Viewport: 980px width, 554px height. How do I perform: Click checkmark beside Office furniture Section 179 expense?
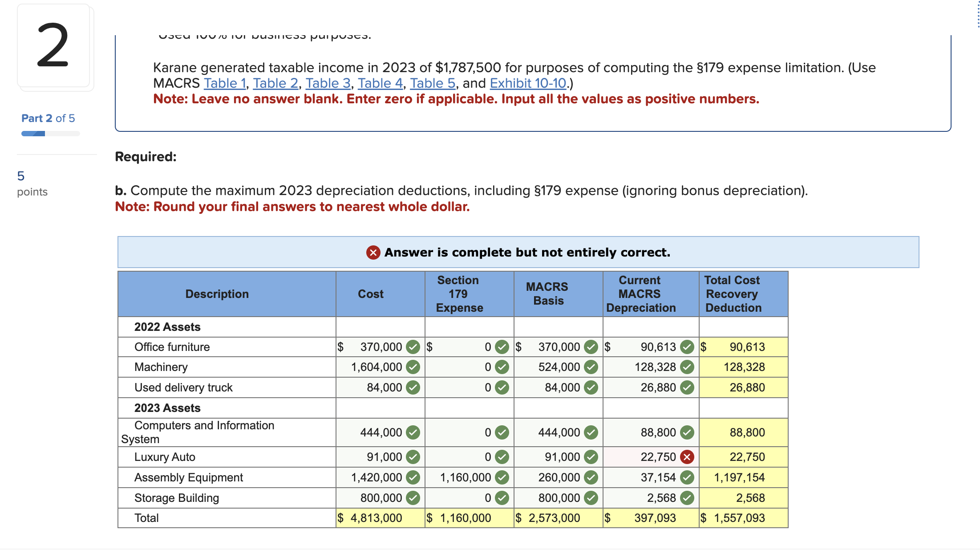coord(502,347)
